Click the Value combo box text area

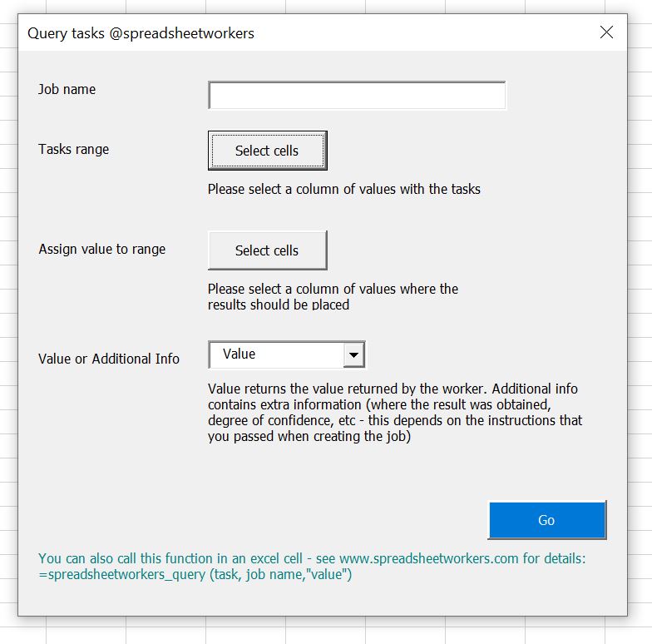276,355
